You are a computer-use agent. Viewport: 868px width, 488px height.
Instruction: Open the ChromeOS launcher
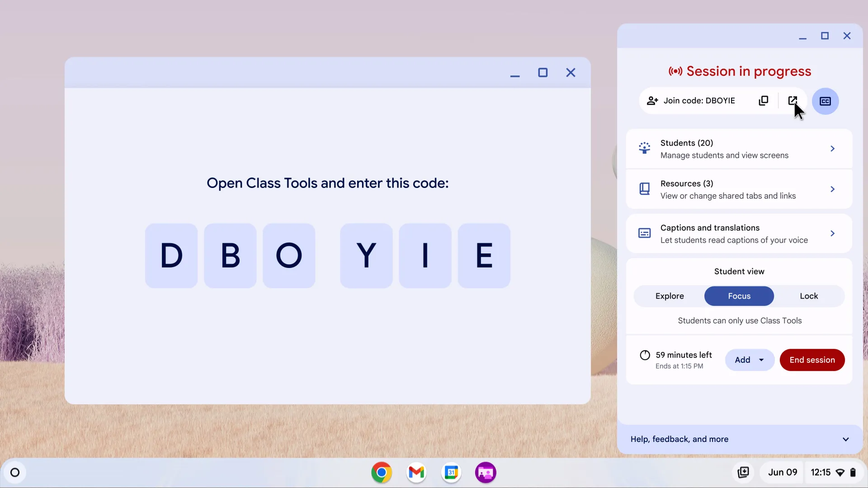[15, 472]
